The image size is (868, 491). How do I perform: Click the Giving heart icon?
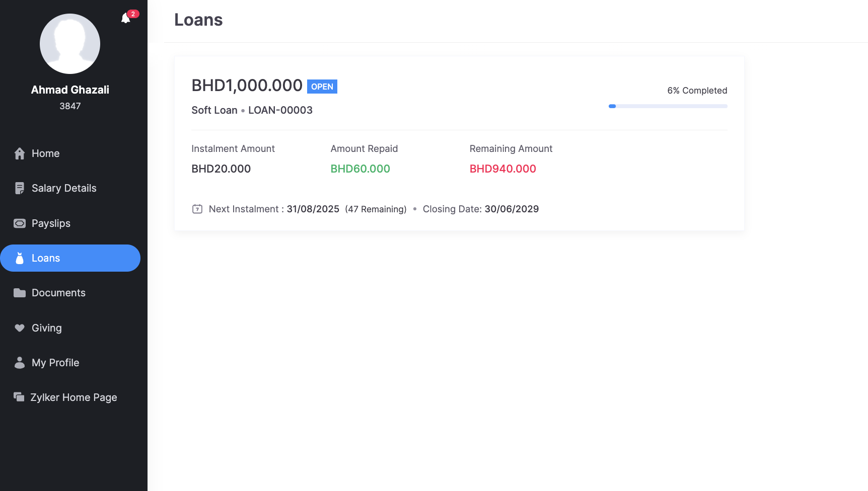point(20,328)
